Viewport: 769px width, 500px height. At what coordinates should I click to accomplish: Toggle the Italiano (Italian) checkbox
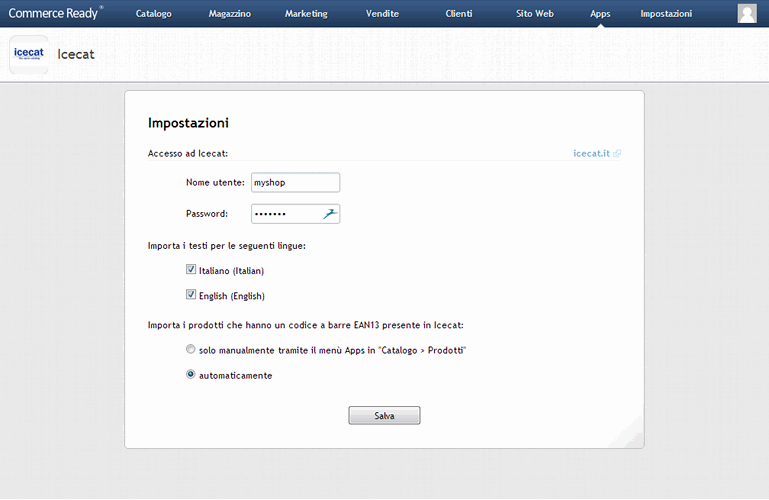click(x=191, y=270)
